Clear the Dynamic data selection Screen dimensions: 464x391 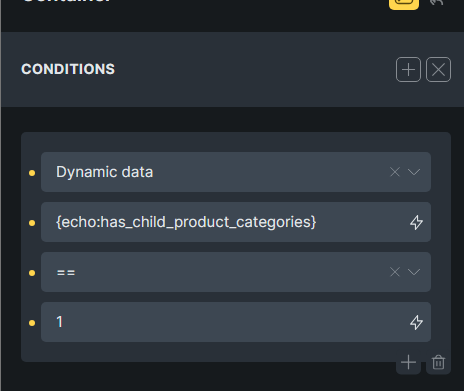tap(395, 172)
